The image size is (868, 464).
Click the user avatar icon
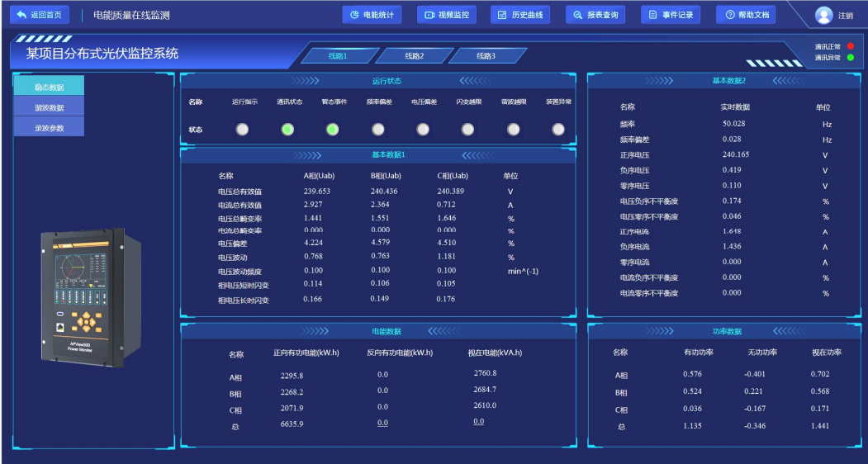click(x=823, y=15)
